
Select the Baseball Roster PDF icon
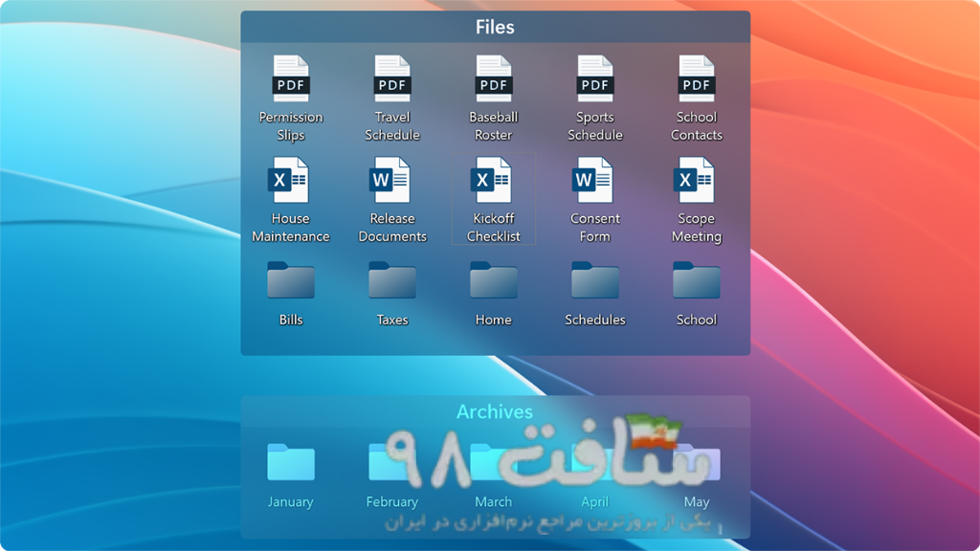pyautogui.click(x=493, y=78)
